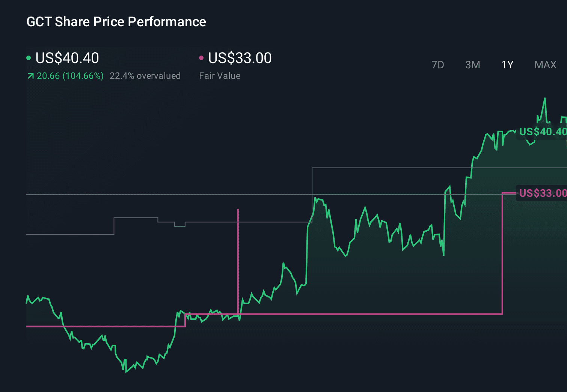The image size is (567, 392).
Task: Click the lowest dip of the green price line
Action: (x=125, y=372)
